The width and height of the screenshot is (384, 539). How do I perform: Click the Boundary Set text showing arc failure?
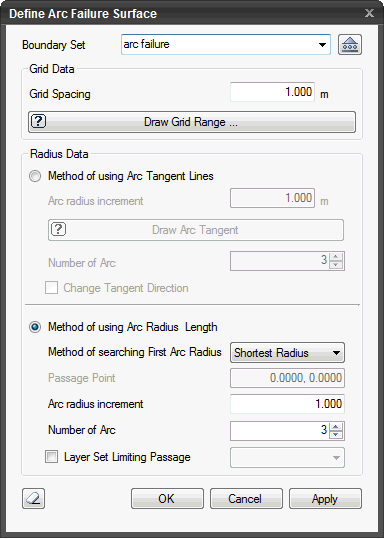click(x=146, y=44)
